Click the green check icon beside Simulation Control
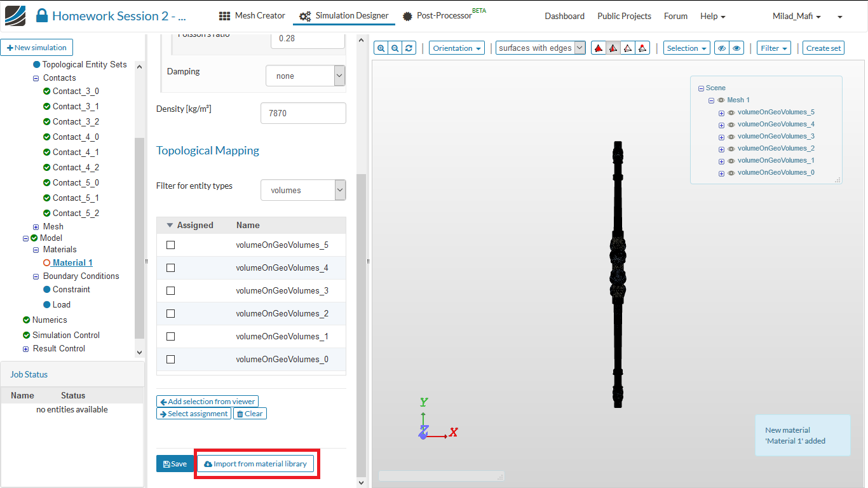Image resolution: width=868 pixels, height=488 pixels. [x=26, y=335]
